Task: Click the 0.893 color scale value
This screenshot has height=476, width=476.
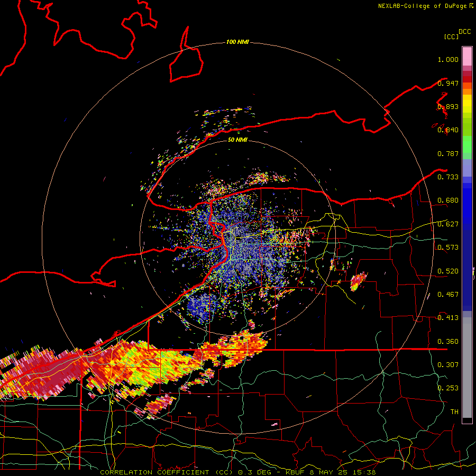Action: click(448, 106)
